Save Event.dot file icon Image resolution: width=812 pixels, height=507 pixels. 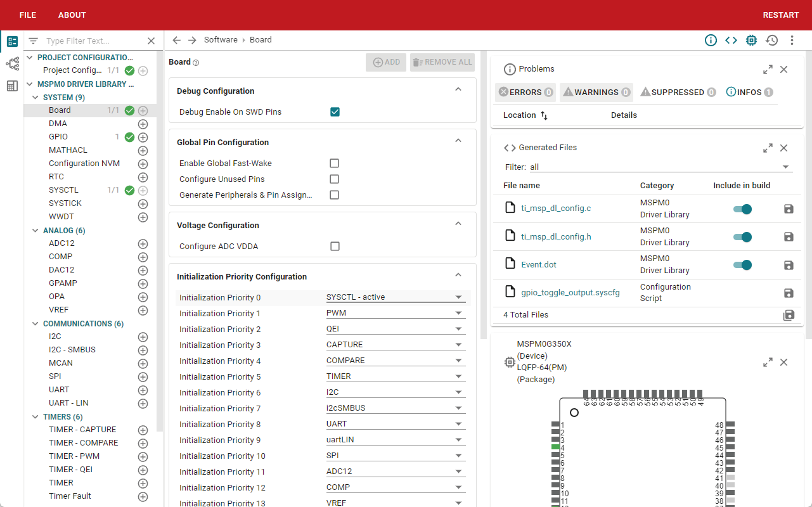(789, 265)
